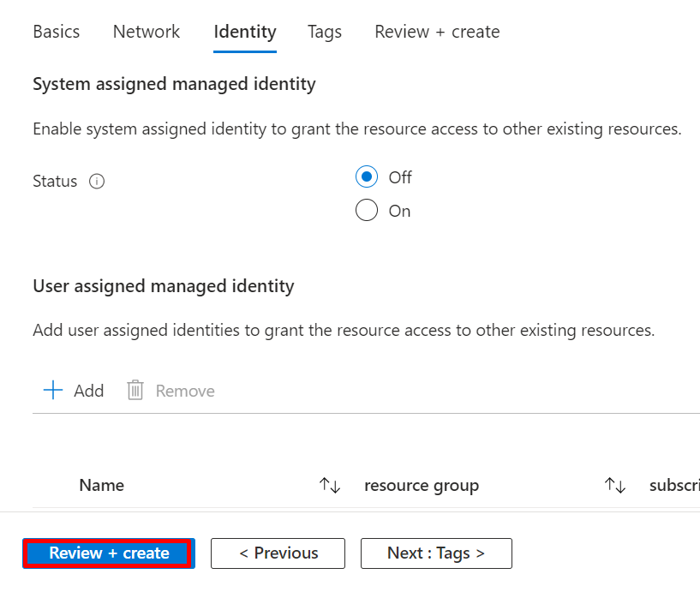Viewport: 700px width, 592px height.
Task: Click the Next : Tags button
Action: [x=436, y=553]
